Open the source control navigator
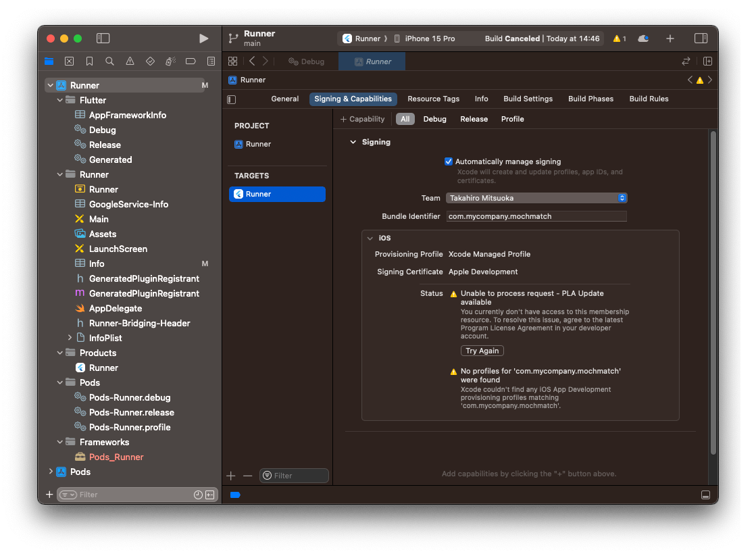The height and width of the screenshot is (554, 756). click(x=70, y=61)
